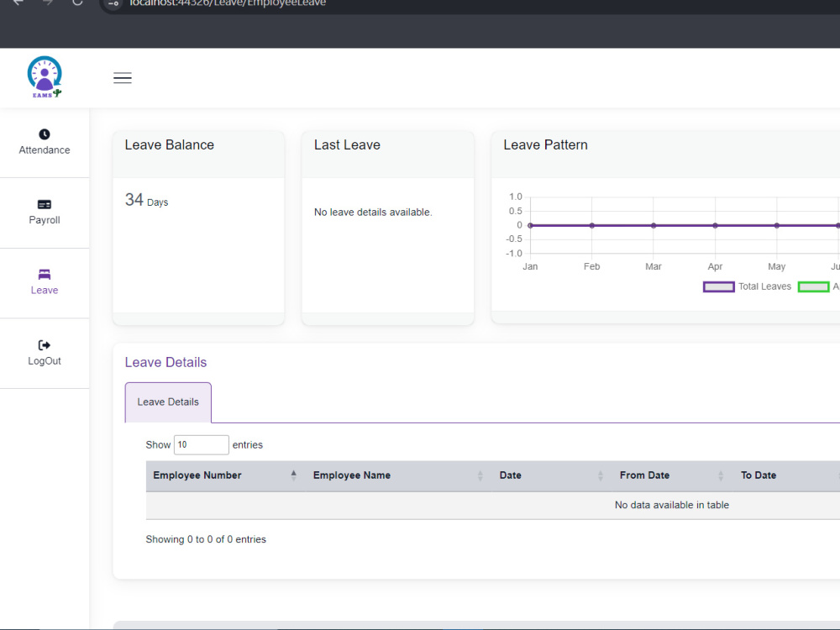
Task: Select the Leave Details tab
Action: (x=168, y=402)
